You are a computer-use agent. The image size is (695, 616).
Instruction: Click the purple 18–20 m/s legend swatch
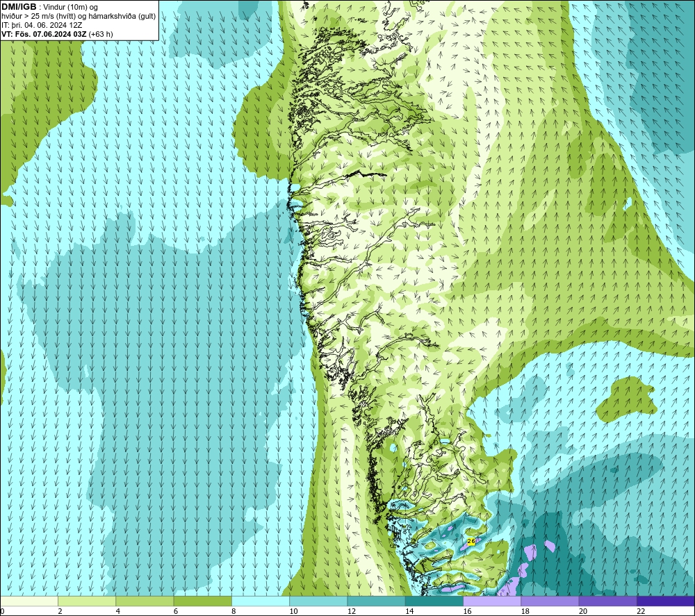coord(550,601)
